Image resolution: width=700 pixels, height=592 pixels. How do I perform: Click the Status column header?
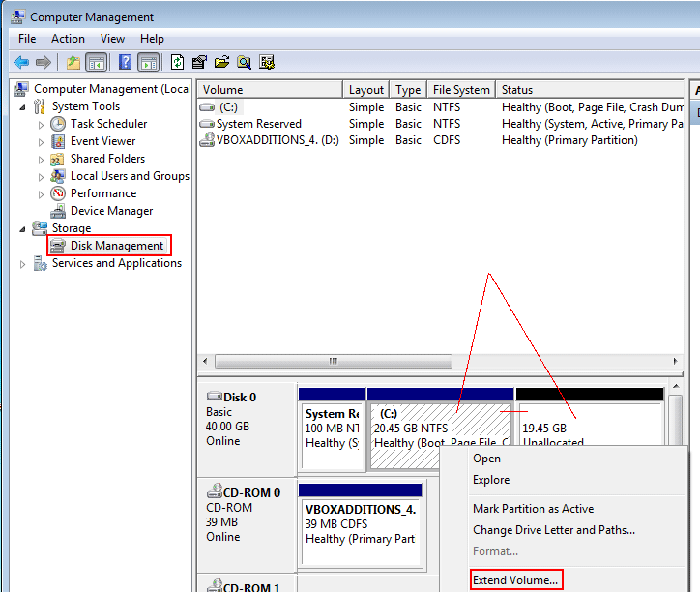pyautogui.click(x=589, y=89)
